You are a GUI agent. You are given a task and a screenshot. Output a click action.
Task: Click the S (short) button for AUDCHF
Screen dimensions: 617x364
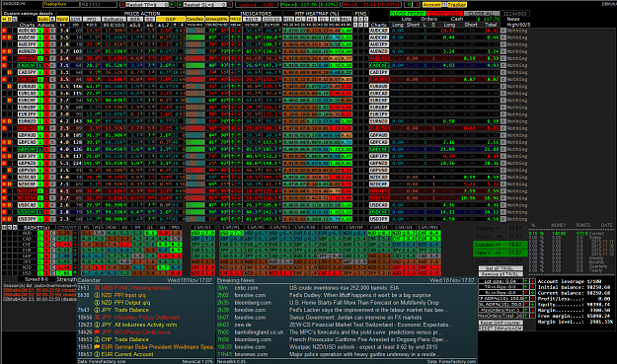(46, 37)
